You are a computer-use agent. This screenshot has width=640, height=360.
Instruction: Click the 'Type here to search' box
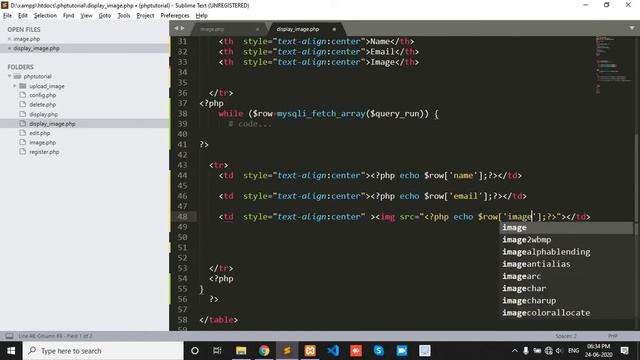(x=103, y=351)
